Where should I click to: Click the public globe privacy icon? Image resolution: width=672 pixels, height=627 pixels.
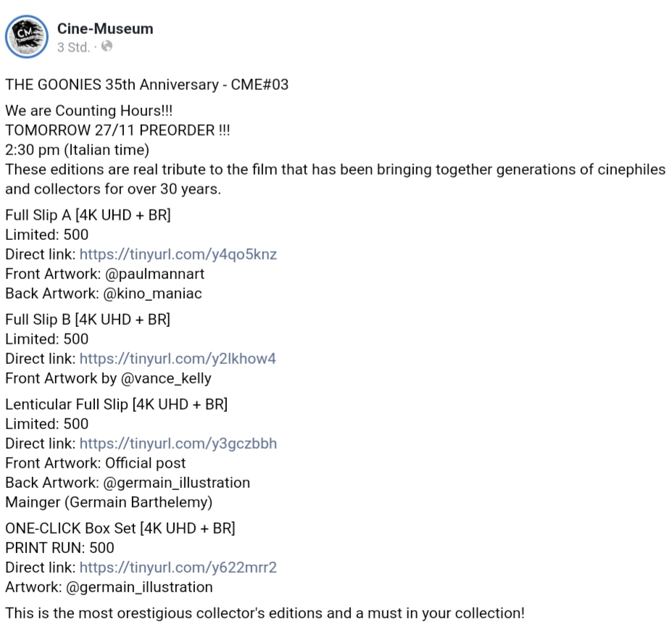pyautogui.click(x=107, y=47)
